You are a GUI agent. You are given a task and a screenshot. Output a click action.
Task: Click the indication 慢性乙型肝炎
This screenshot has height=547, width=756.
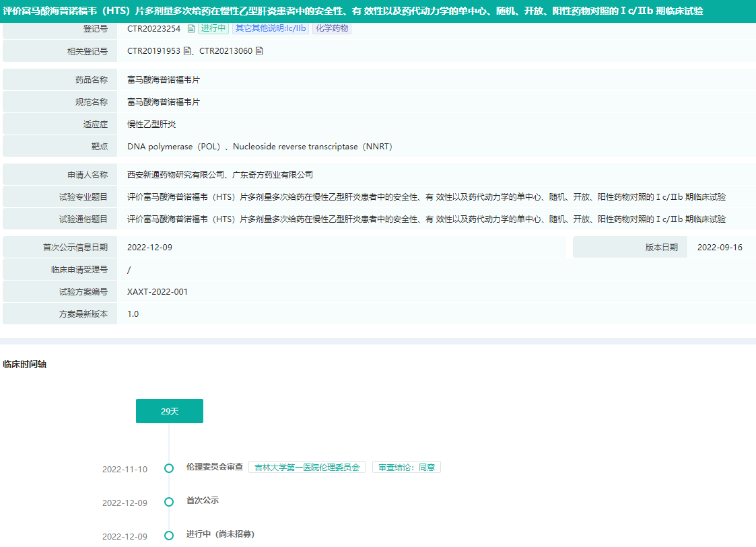(151, 124)
